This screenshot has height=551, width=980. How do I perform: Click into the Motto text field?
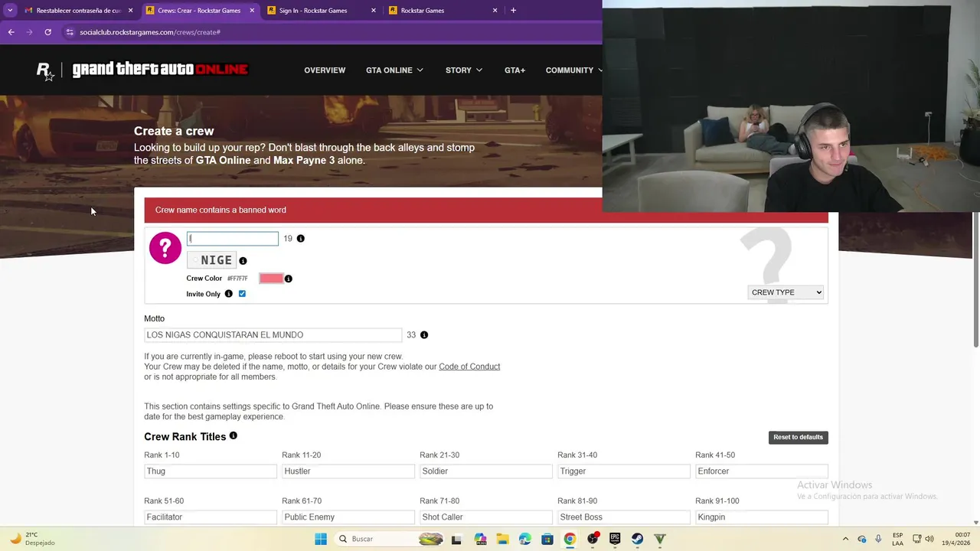coord(273,335)
